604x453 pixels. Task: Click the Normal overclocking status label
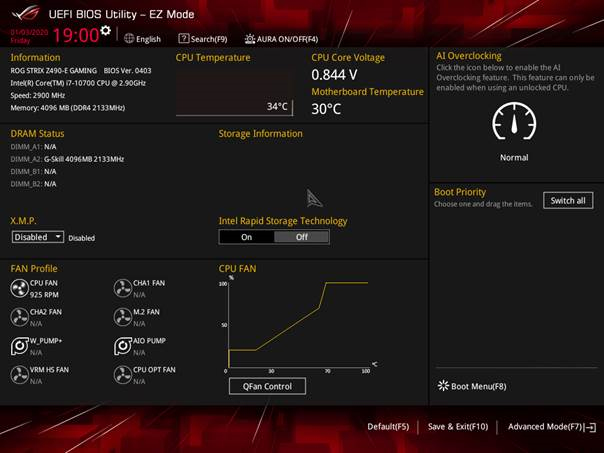point(514,157)
